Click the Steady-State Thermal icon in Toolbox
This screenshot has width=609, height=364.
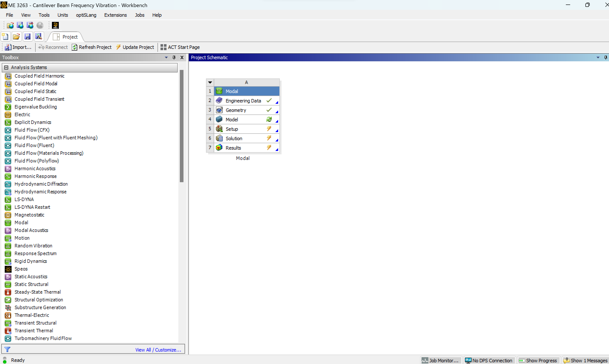pos(8,292)
